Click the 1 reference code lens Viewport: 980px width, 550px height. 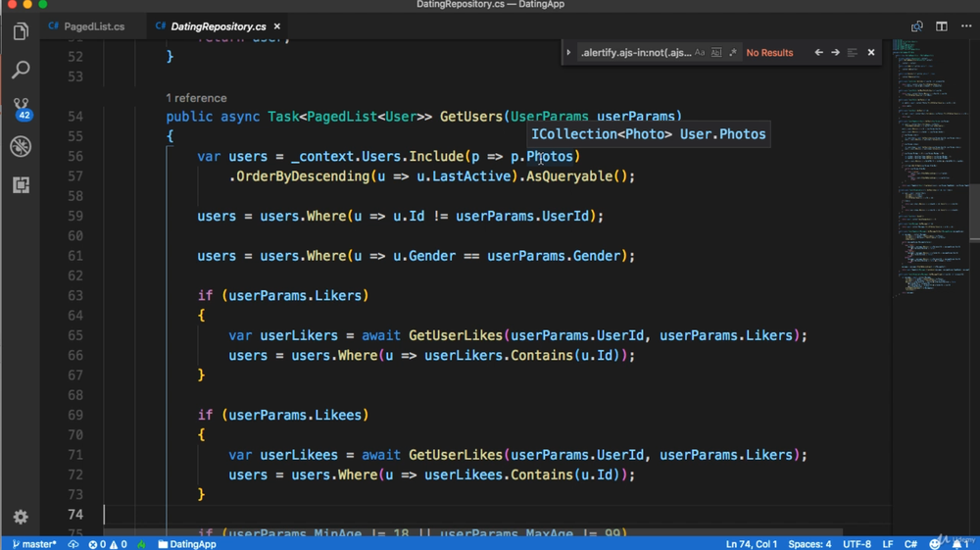click(x=196, y=98)
